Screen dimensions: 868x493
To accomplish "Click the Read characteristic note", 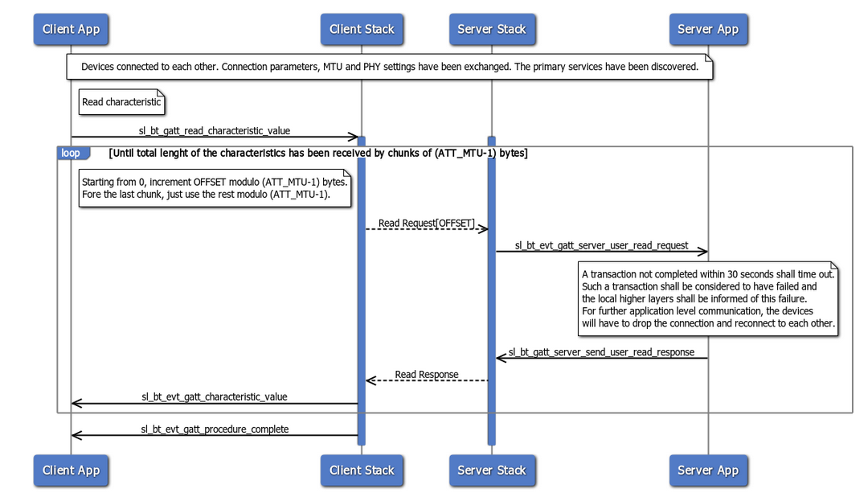I will pos(121,102).
